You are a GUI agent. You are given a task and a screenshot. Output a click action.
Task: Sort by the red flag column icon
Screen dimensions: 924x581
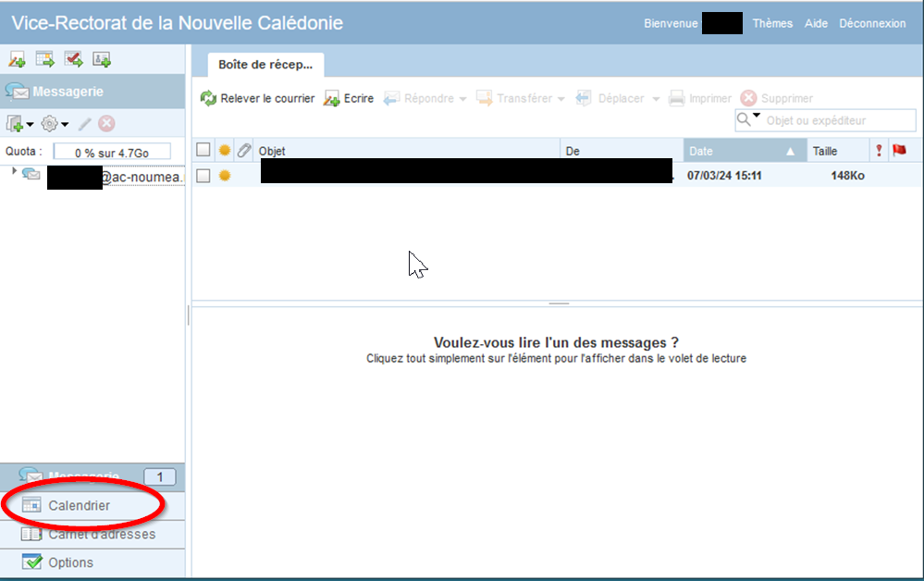pyautogui.click(x=899, y=151)
